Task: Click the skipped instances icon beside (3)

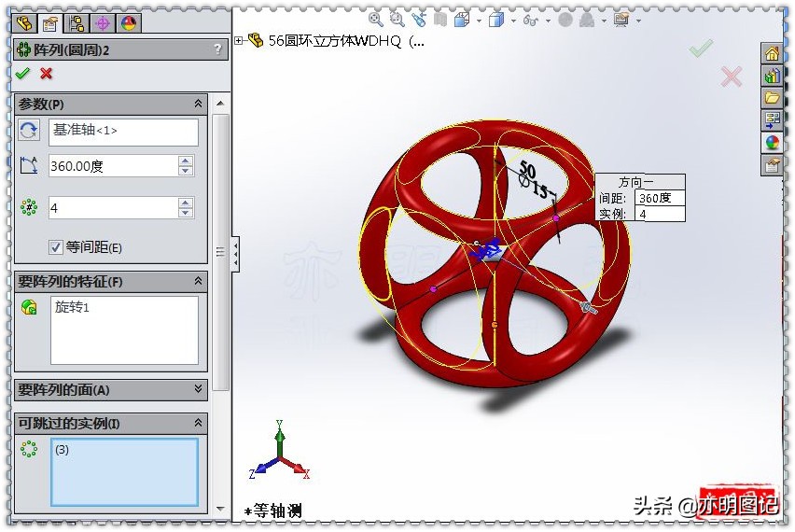Action: click(29, 449)
